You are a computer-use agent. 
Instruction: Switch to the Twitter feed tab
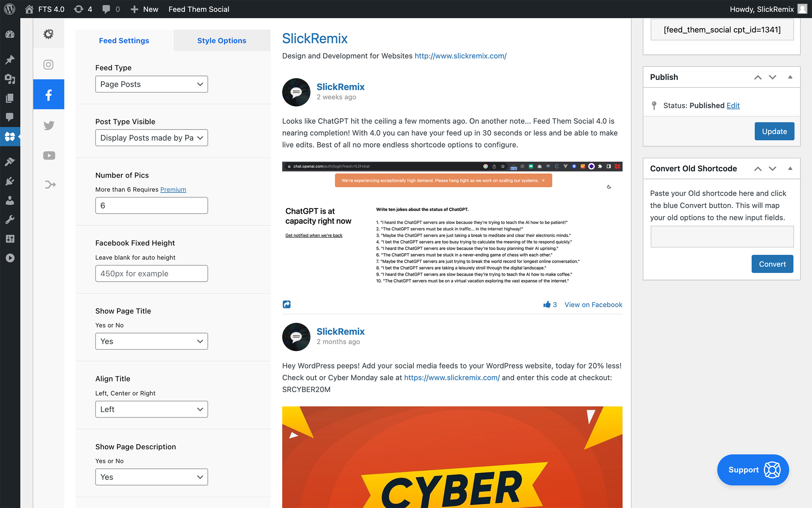coord(49,125)
